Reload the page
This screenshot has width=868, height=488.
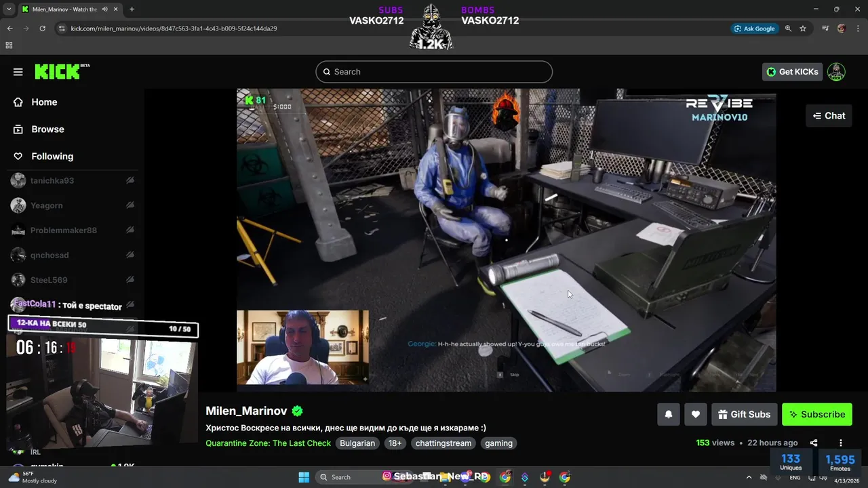click(42, 28)
